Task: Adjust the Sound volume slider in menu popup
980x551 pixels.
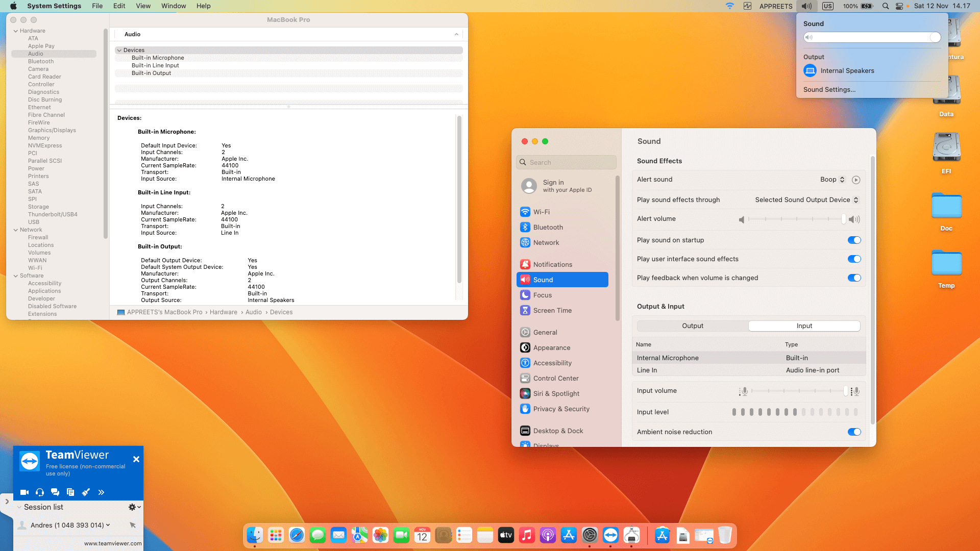Action: 872,37
